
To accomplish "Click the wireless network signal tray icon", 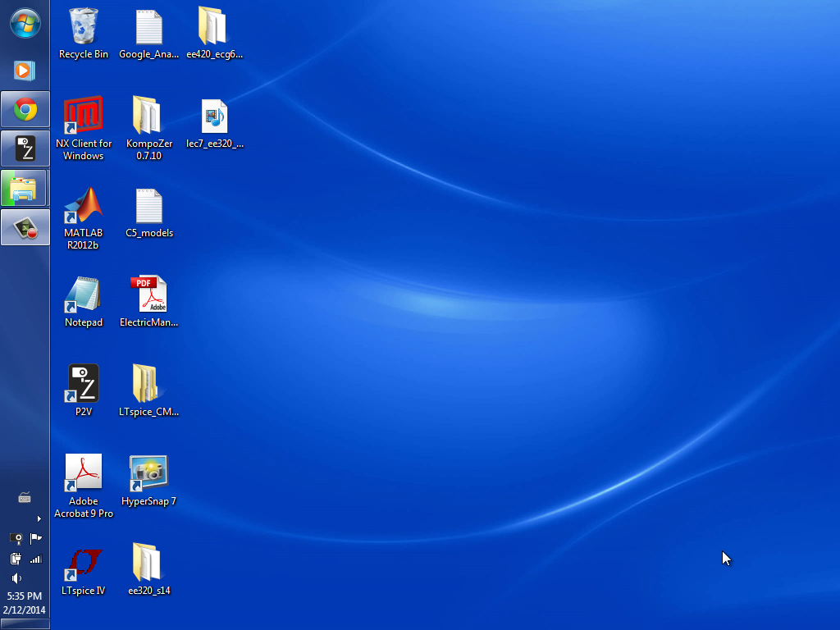I will (x=35, y=559).
